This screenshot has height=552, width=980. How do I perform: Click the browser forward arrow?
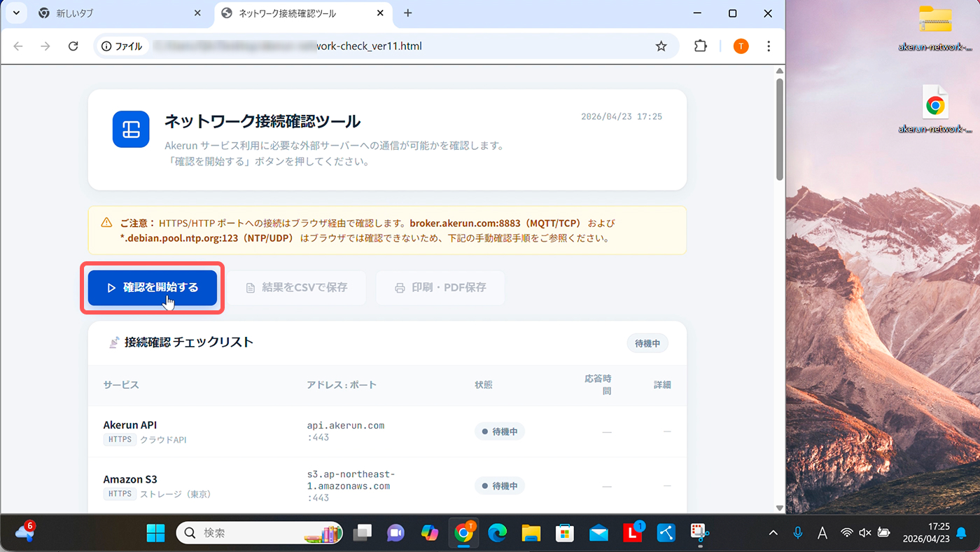pos(45,46)
